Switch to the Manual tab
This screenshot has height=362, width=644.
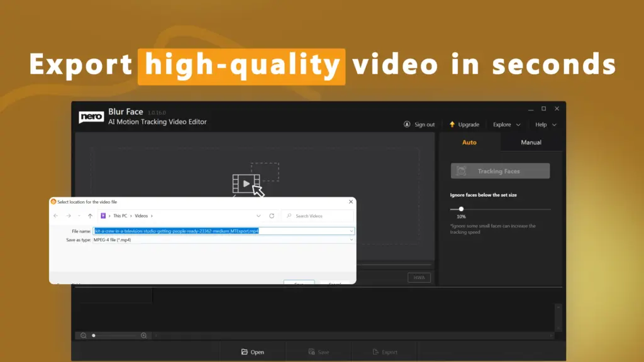[531, 143]
